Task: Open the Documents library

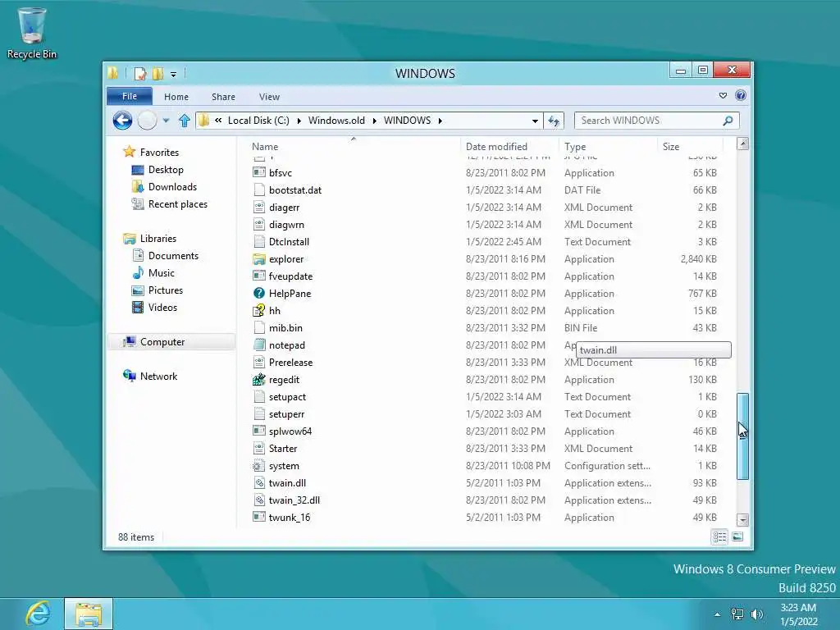Action: (x=173, y=256)
